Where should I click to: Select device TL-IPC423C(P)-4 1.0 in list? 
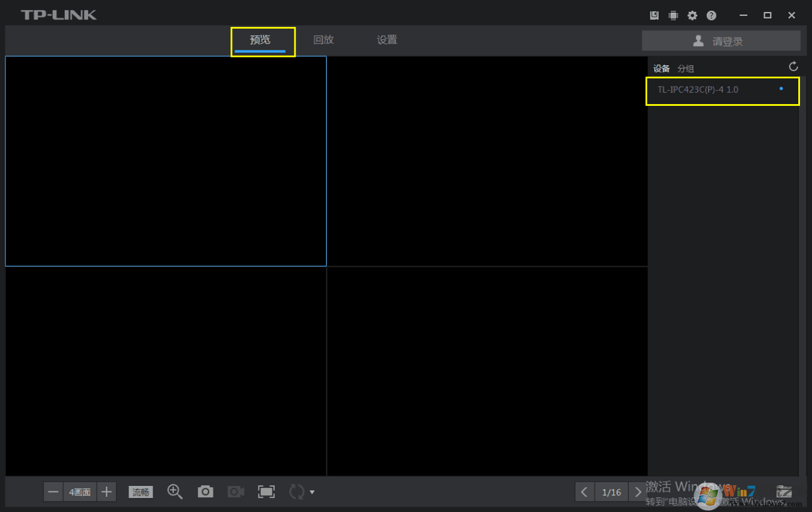pos(698,90)
